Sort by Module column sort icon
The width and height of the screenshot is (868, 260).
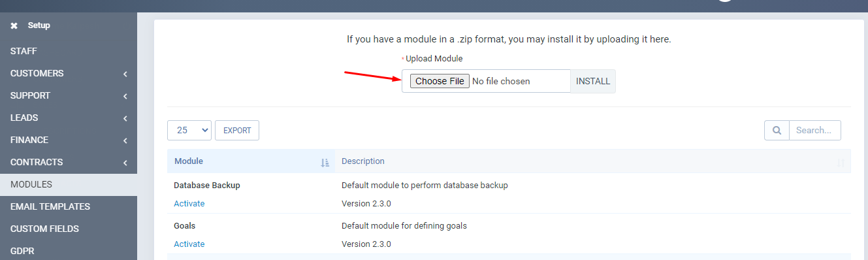point(325,163)
